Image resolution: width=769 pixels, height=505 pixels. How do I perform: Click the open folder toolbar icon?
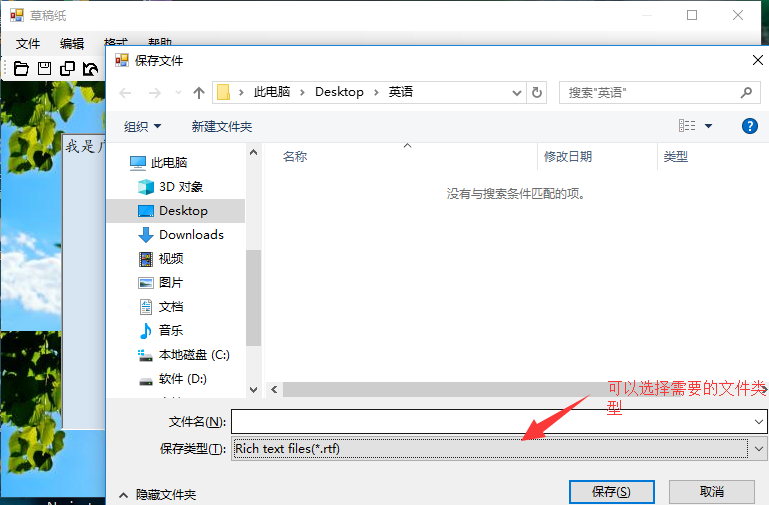[21, 69]
